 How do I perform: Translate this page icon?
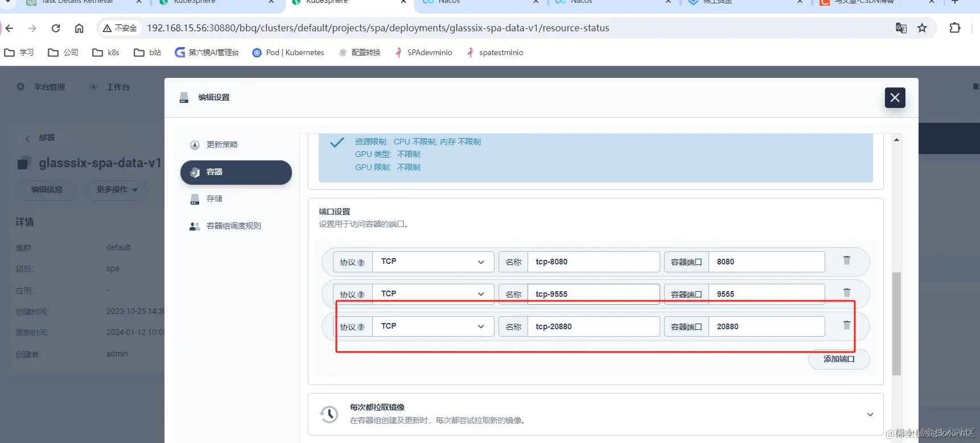tap(901, 28)
